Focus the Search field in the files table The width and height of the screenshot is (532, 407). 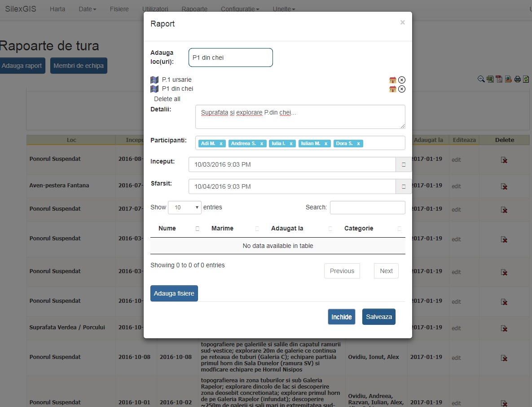(x=367, y=208)
